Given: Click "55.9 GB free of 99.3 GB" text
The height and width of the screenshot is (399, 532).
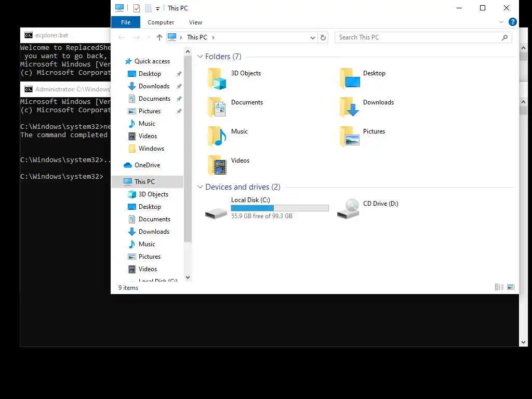Looking at the screenshot, I should [262, 216].
